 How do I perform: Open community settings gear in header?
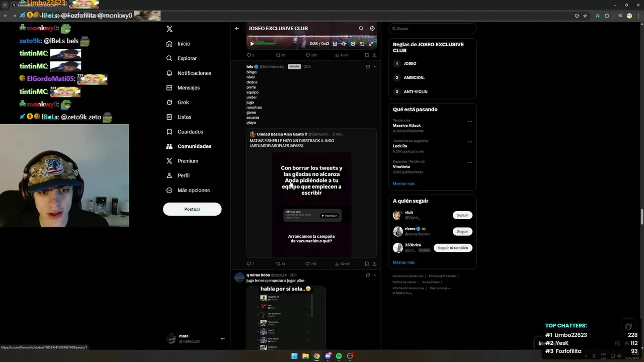point(372,28)
